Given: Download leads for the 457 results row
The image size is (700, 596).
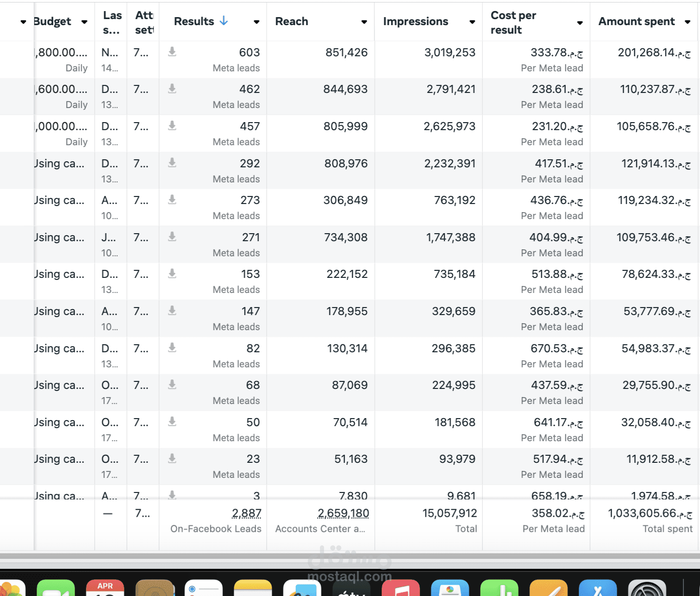Looking at the screenshot, I should (172, 126).
